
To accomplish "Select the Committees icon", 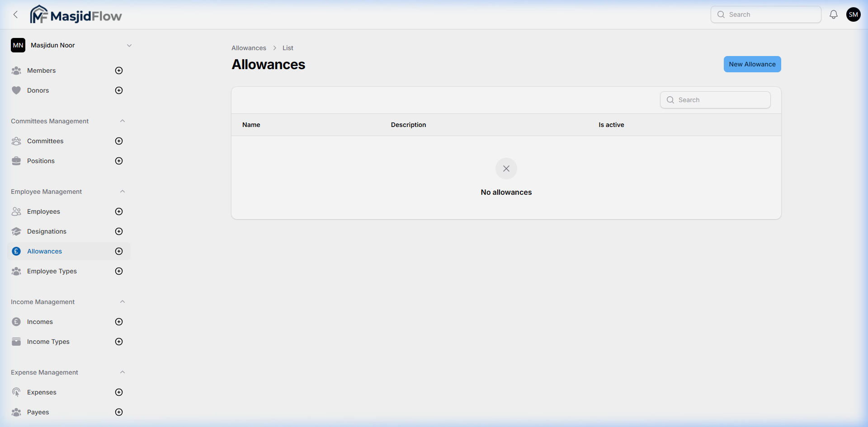I will [16, 141].
